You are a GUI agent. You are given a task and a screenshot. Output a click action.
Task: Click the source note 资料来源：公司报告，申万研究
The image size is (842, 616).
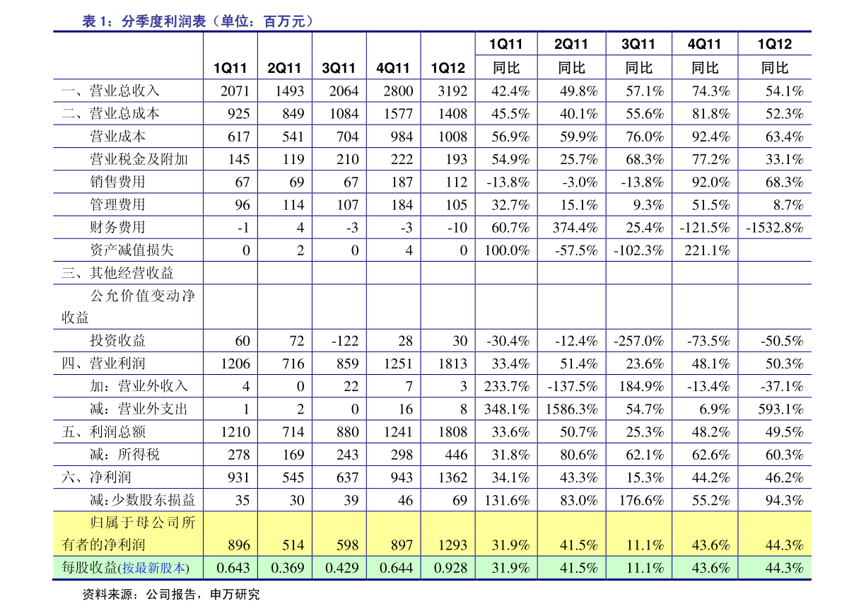(171, 595)
